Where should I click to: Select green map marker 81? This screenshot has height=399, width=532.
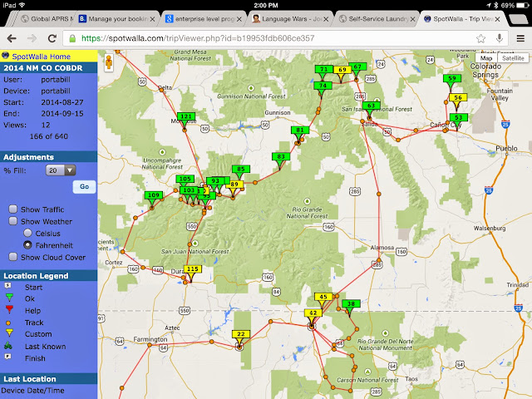coord(300,130)
